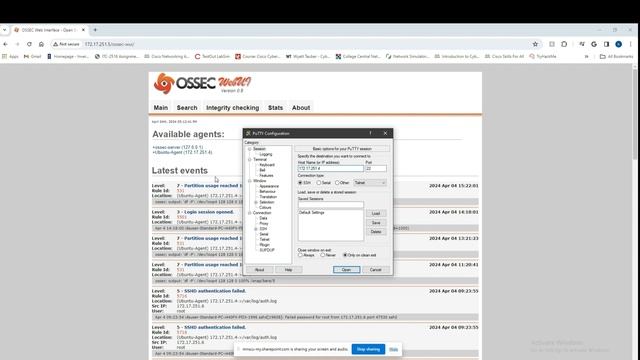Click the browser address bar URL

click(109, 44)
